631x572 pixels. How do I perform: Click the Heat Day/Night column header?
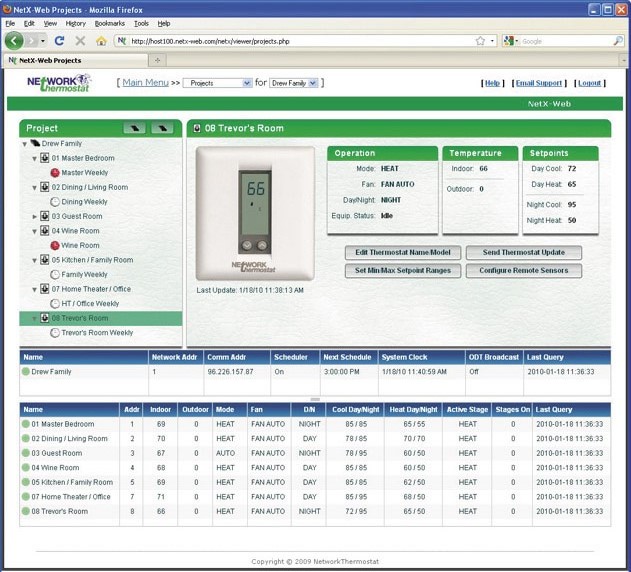(x=413, y=409)
